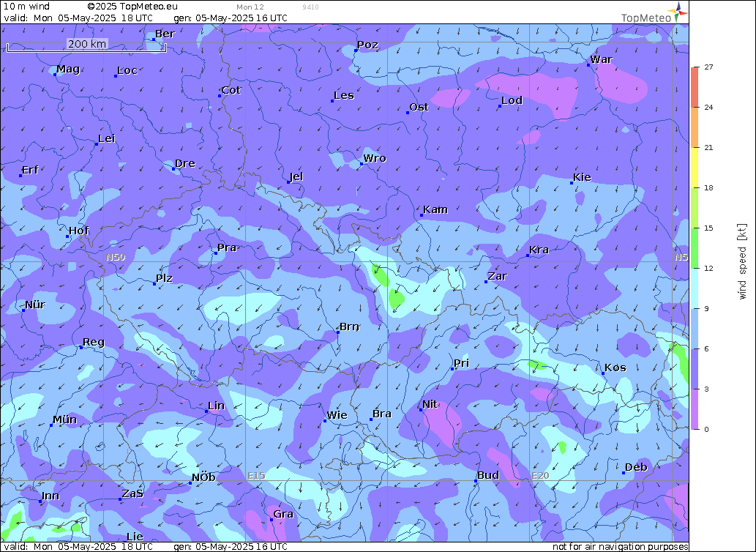Click the "Kos" city label
The height and width of the screenshot is (552, 756).
click(615, 368)
